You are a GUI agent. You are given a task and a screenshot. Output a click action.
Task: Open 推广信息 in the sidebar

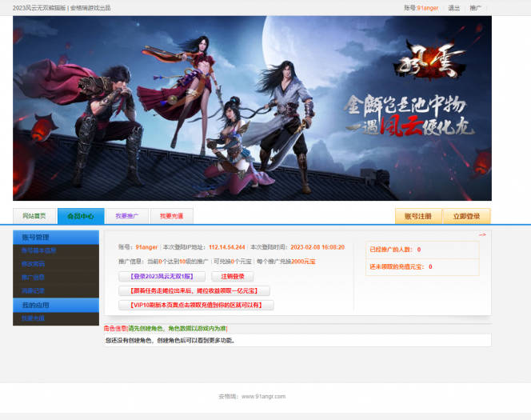tap(34, 277)
